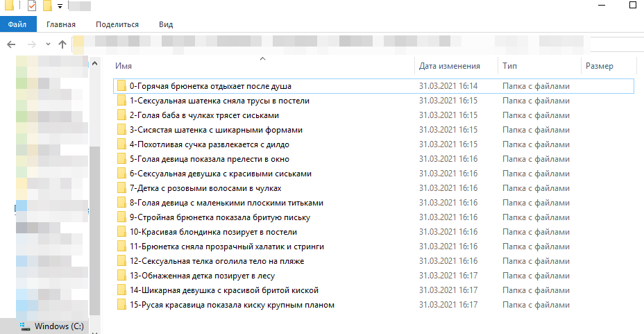Click the folder icon of the row starting with 1-
This screenshot has height=334, width=644.
pos(121,101)
